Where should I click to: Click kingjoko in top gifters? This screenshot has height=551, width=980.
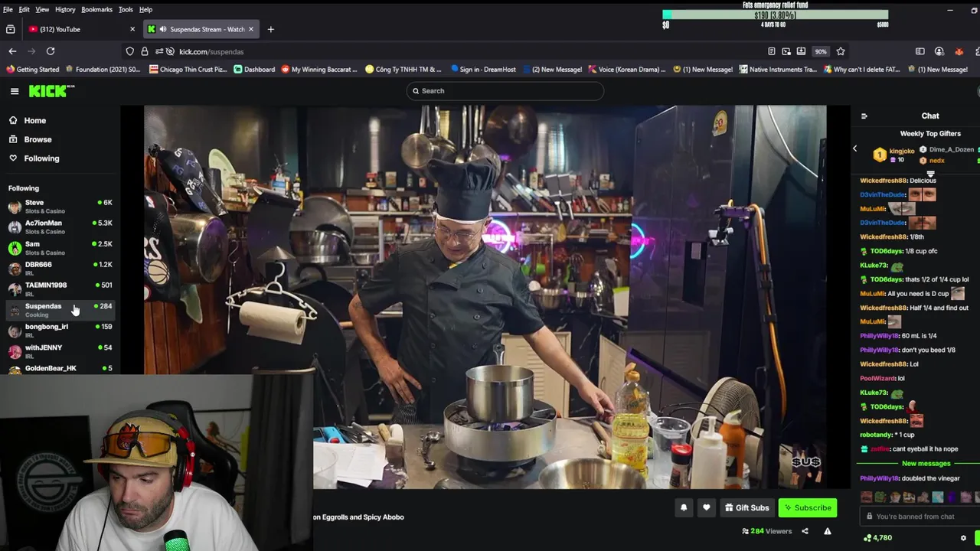click(x=902, y=151)
